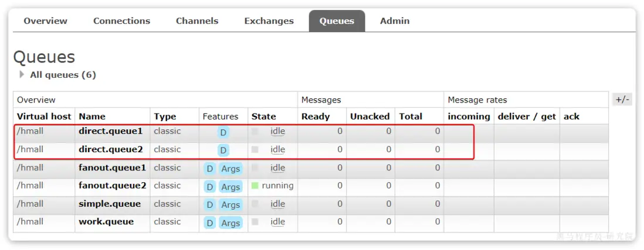Toggle columns with the +/- button
Viewport: 644px width, 250px height.
[x=622, y=100]
